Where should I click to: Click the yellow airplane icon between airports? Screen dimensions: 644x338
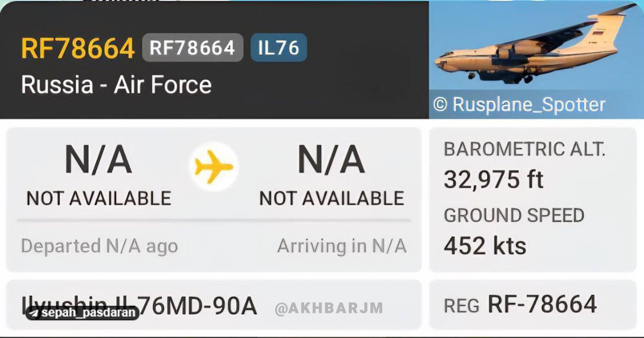click(x=214, y=166)
